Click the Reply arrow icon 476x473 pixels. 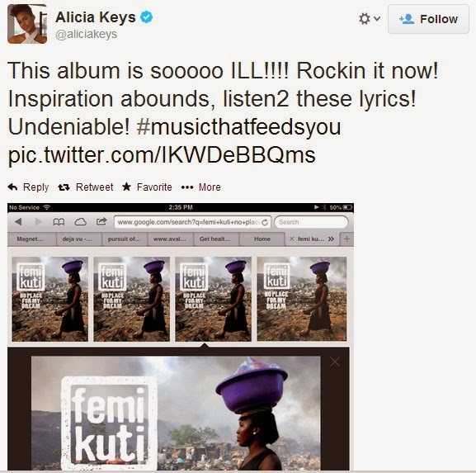[x=12, y=187]
